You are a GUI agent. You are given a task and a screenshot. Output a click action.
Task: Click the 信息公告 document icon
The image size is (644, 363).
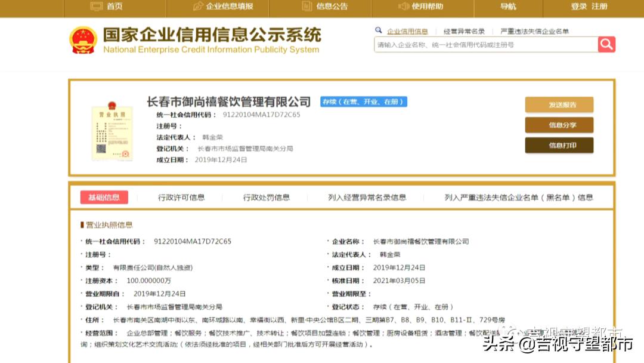point(307,6)
